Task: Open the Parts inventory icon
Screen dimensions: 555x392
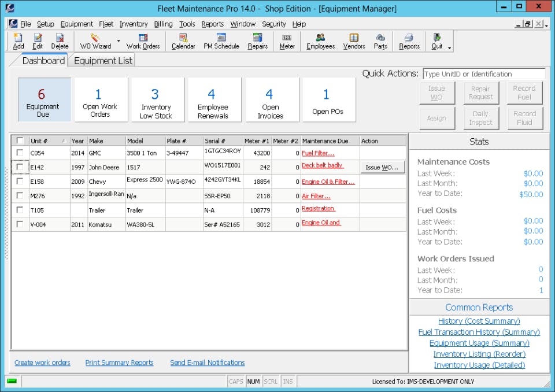Action: [x=380, y=40]
